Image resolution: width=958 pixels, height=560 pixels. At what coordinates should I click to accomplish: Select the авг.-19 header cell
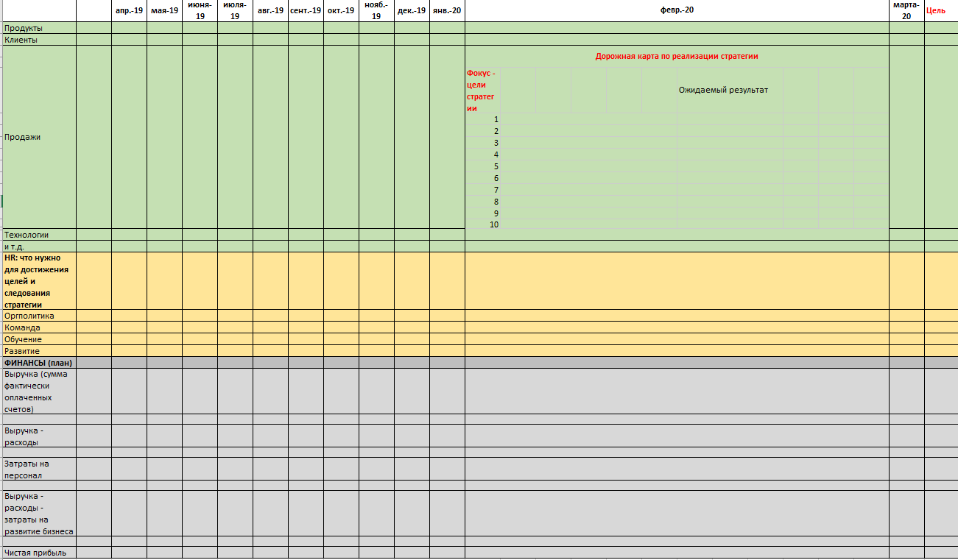click(270, 11)
